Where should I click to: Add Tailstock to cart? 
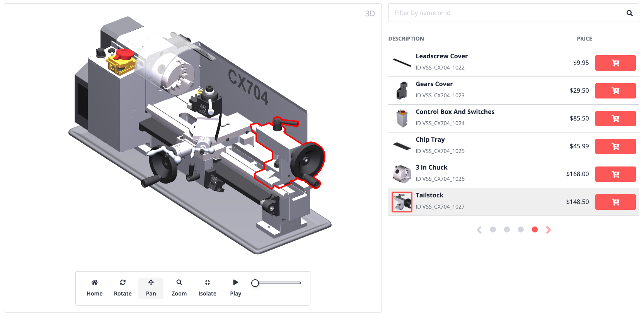pyautogui.click(x=615, y=202)
